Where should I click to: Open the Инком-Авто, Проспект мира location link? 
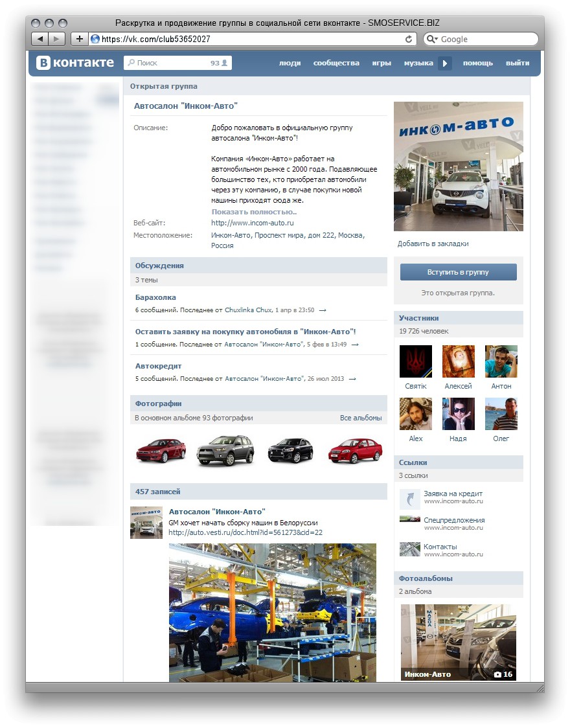click(288, 240)
